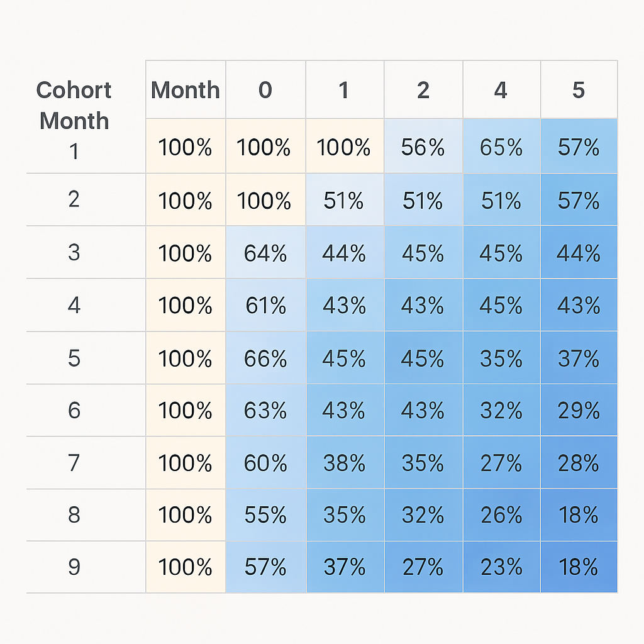Select the "Month" column header
This screenshot has height=644, width=644.
(185, 90)
